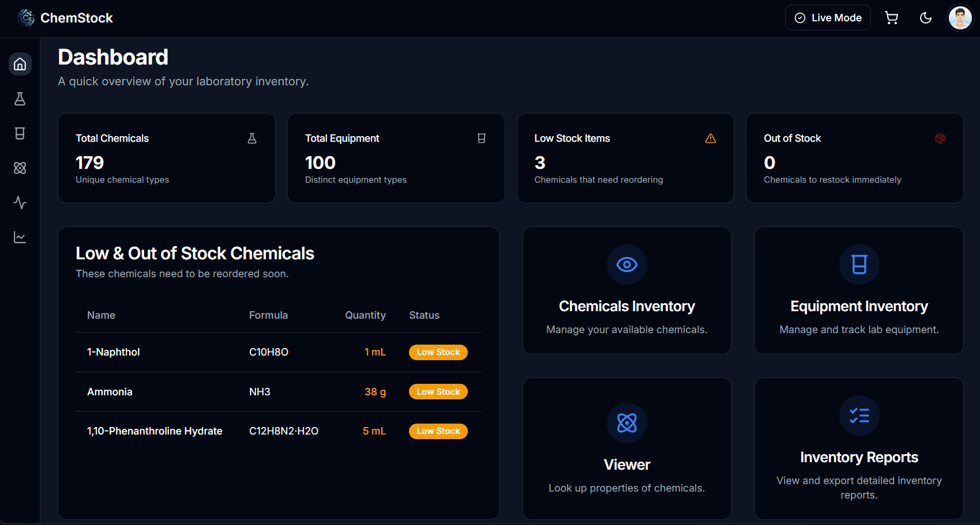Select the Total Chemicals card value 179
This screenshot has height=525, width=980.
click(x=90, y=163)
